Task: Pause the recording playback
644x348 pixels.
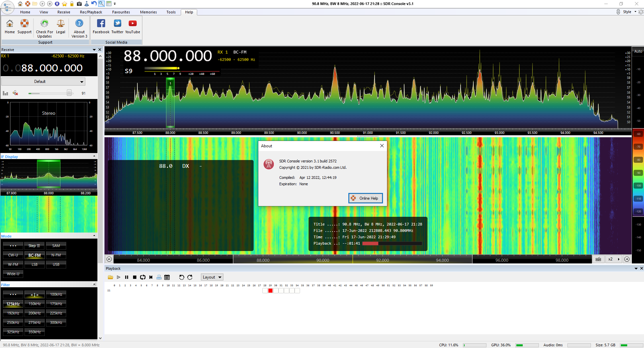Action: (x=127, y=277)
